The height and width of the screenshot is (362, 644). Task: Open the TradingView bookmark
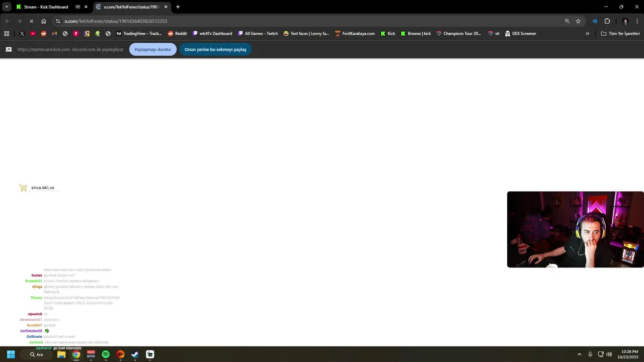(139, 34)
